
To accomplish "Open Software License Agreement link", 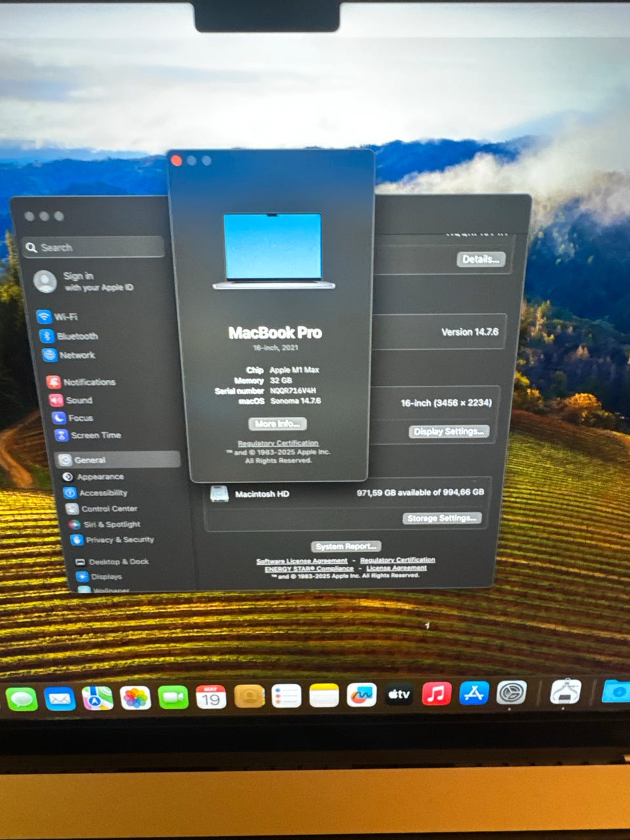I will pos(302,561).
